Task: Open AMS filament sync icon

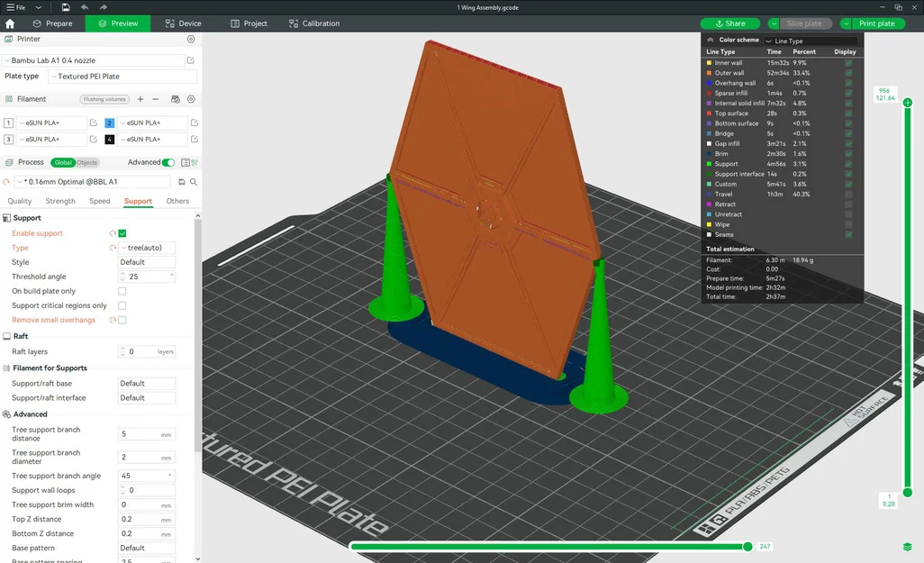Action: click(175, 99)
